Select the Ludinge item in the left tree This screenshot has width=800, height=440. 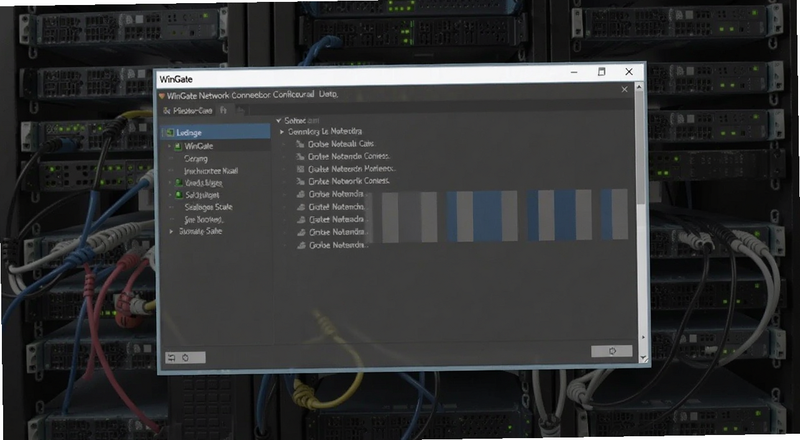pyautogui.click(x=215, y=133)
